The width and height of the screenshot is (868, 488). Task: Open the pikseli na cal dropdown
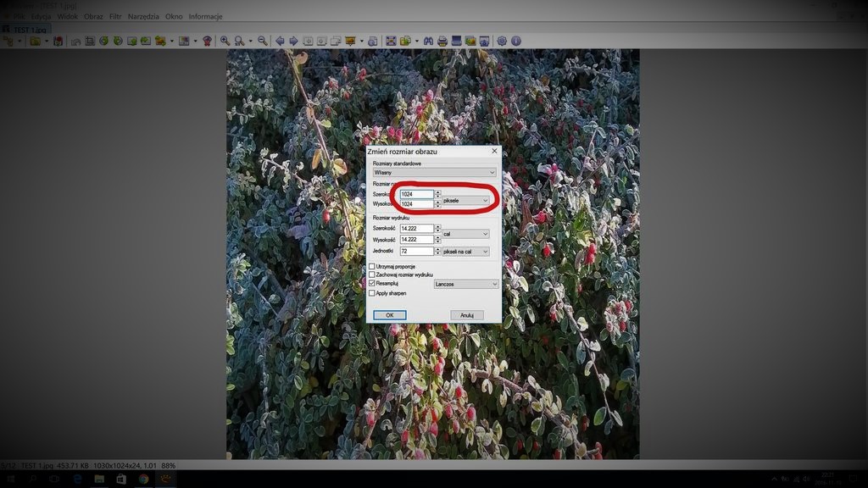coord(465,251)
